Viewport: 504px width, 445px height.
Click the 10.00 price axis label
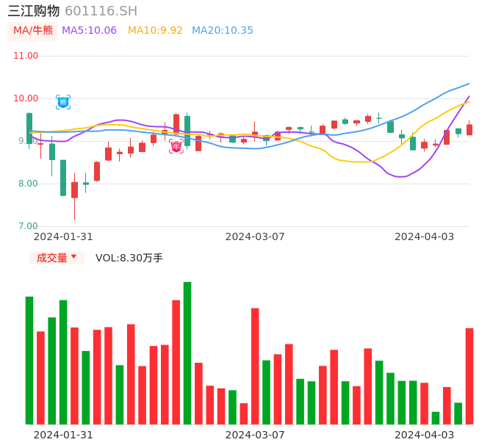pos(26,98)
